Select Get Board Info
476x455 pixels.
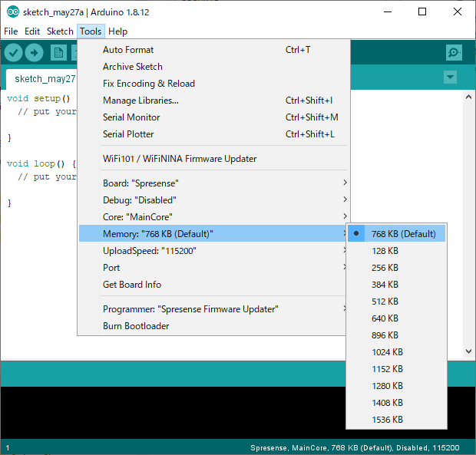tap(132, 285)
